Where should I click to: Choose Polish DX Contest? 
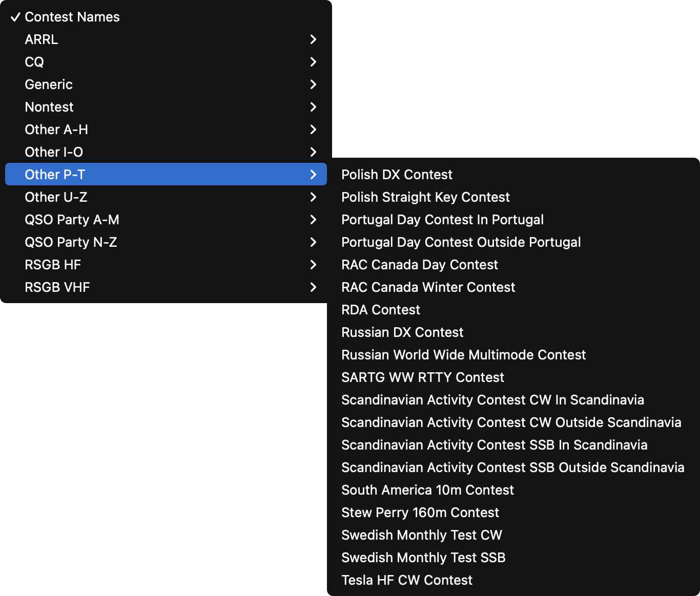(513, 175)
